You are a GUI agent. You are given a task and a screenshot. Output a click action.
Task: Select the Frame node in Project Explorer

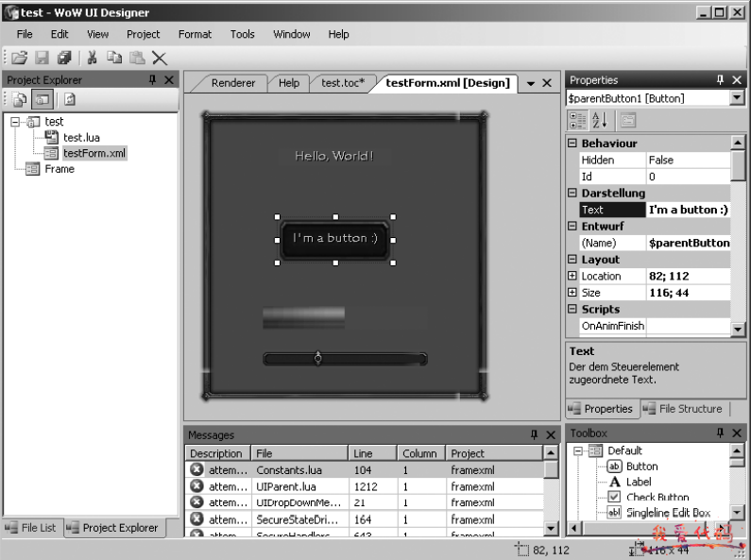click(59, 169)
